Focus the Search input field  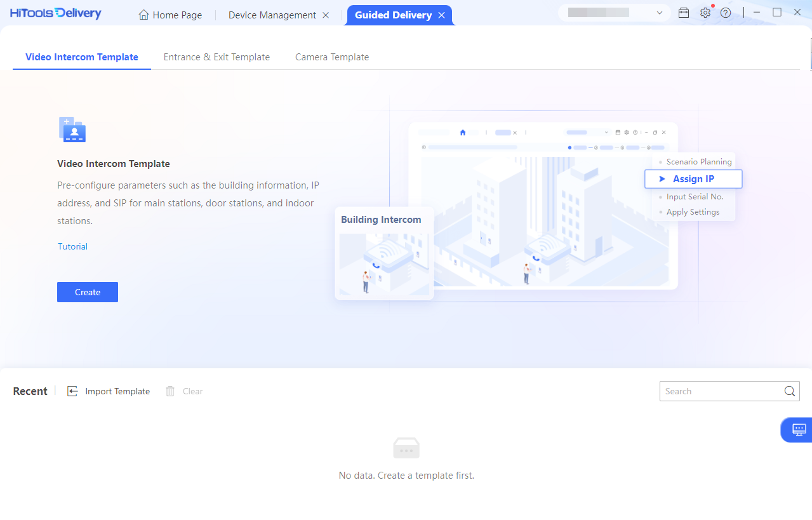[720, 391]
